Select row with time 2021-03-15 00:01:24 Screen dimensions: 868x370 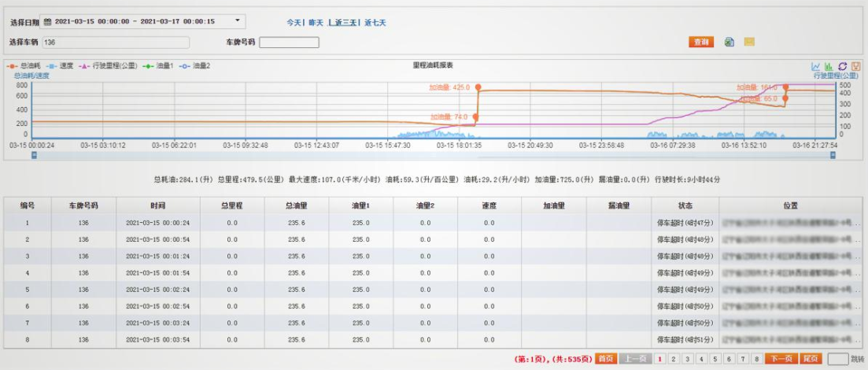(434, 256)
